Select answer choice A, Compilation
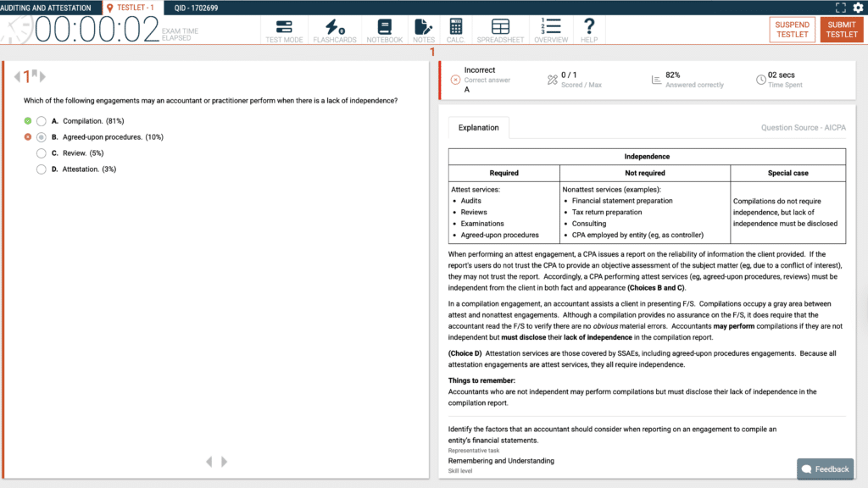 (41, 120)
